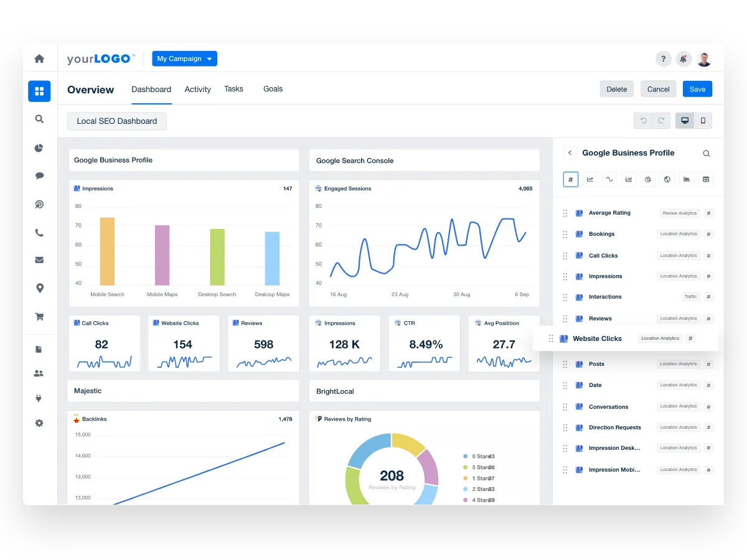Click the phone call tracking sidebar icon

tap(39, 233)
